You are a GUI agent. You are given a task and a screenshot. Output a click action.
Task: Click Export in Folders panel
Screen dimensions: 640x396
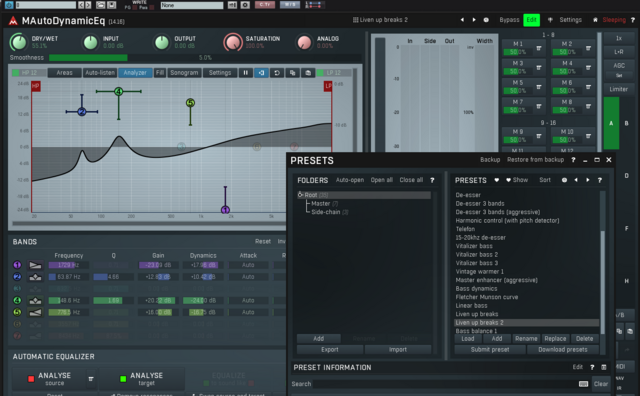click(330, 350)
